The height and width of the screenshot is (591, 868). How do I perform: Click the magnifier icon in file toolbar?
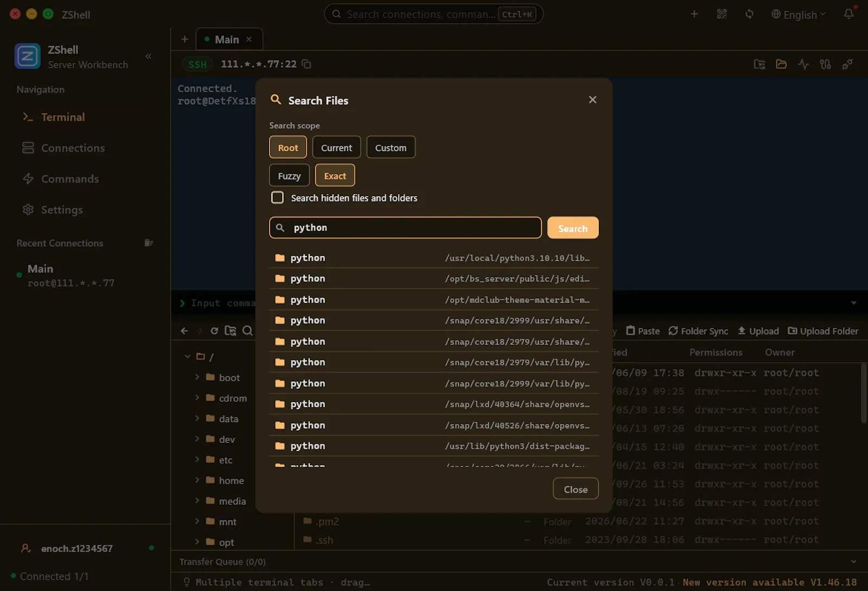tap(247, 331)
